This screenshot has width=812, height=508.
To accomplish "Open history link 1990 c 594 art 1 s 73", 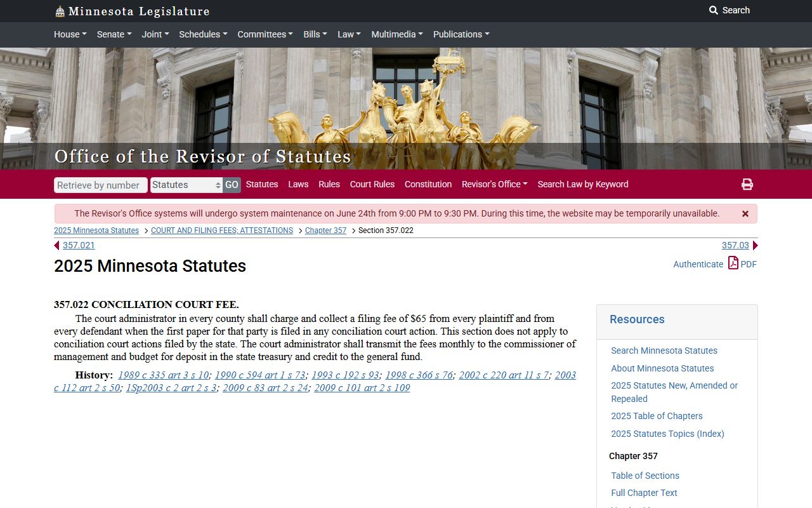I will (x=260, y=375).
